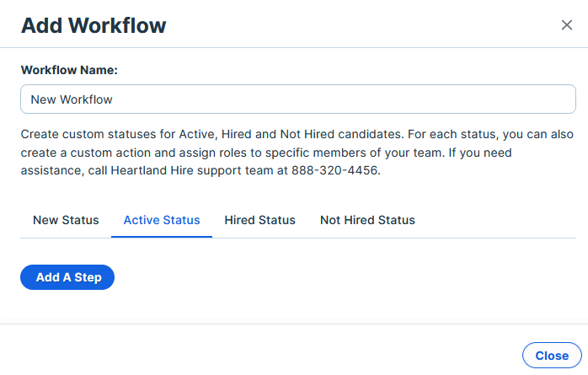Image resolution: width=588 pixels, height=375 pixels.
Task: Click the "New Workflow" text inside the name field
Action: point(72,99)
